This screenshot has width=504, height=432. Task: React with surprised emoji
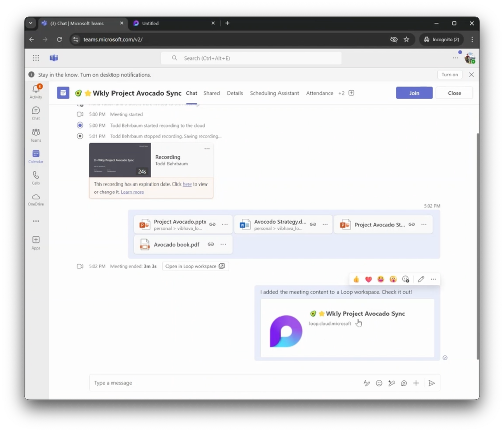(x=393, y=279)
